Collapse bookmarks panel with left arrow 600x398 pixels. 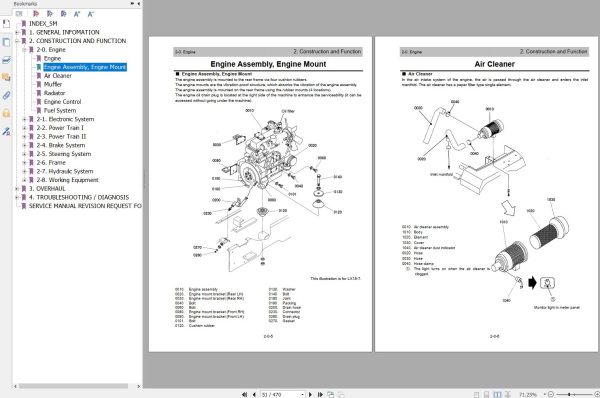click(x=138, y=3)
